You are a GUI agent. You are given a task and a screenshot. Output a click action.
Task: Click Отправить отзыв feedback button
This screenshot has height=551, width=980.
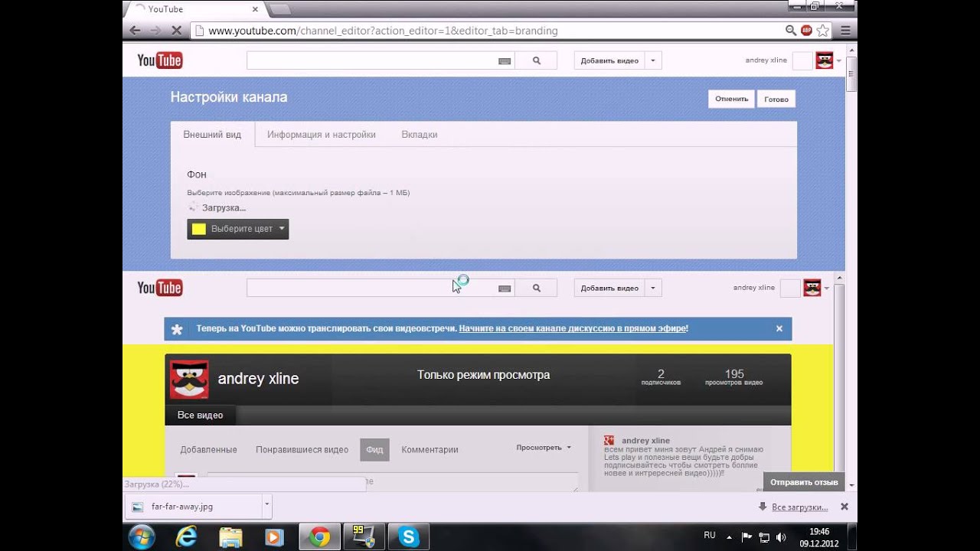804,482
